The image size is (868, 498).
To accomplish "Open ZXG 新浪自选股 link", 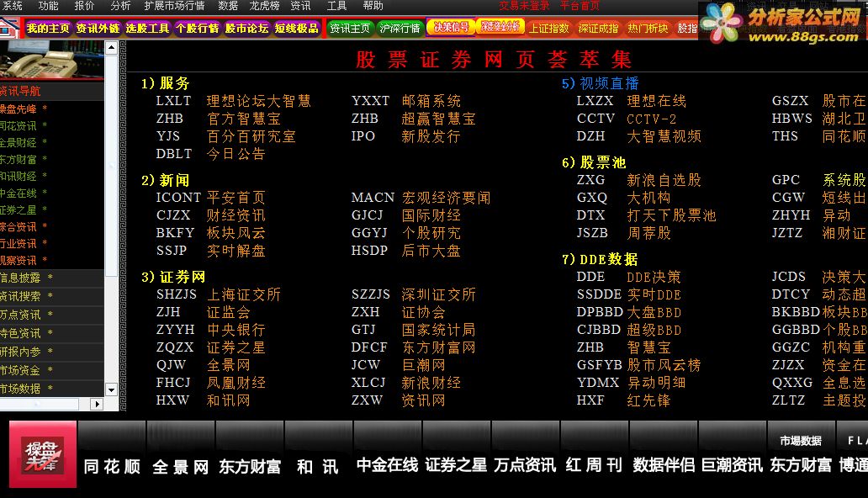I will click(x=639, y=180).
